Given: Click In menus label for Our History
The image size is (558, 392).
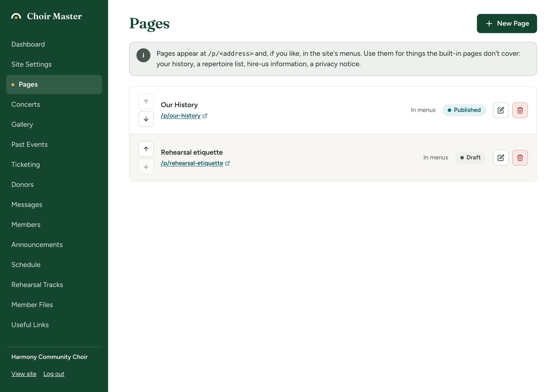Looking at the screenshot, I should [423, 110].
